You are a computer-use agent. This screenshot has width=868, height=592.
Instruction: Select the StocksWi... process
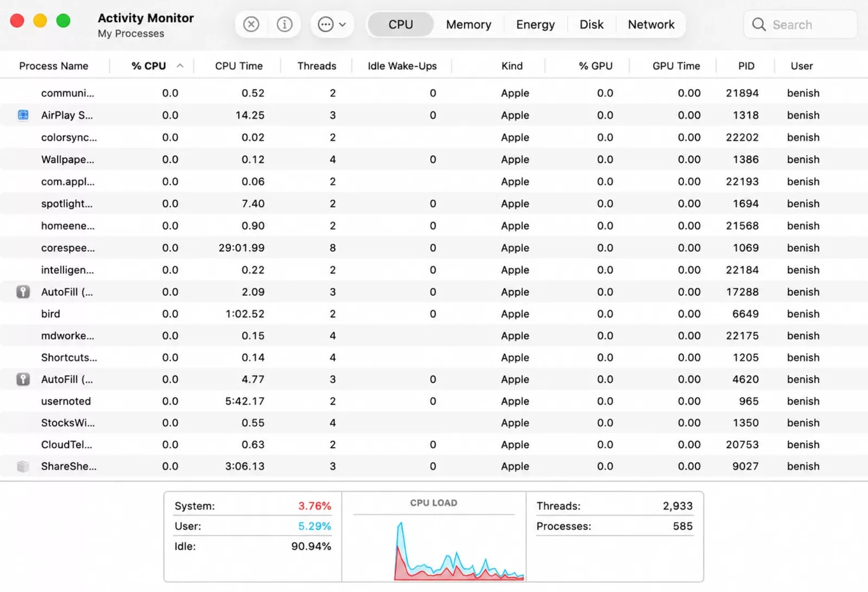pyautogui.click(x=434, y=423)
